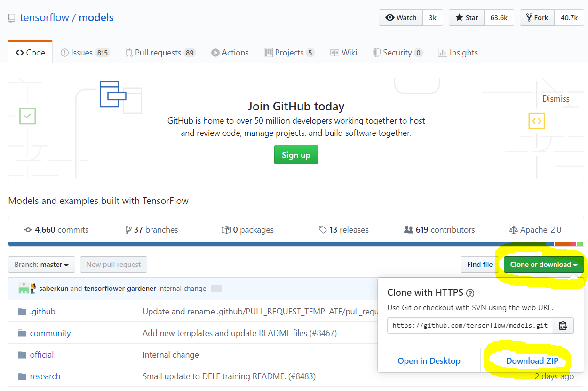This screenshot has height=391, width=588.
Task: Open the saberkun profile link
Action: click(x=54, y=289)
